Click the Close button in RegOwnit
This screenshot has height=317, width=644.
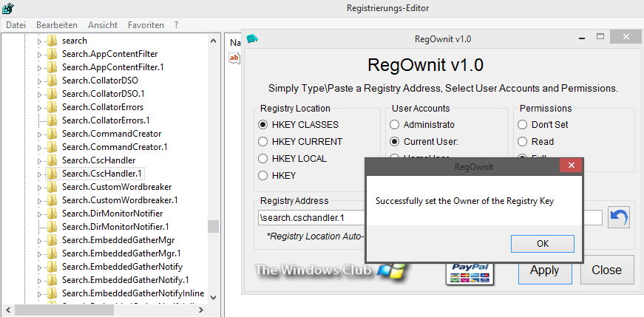(x=606, y=270)
